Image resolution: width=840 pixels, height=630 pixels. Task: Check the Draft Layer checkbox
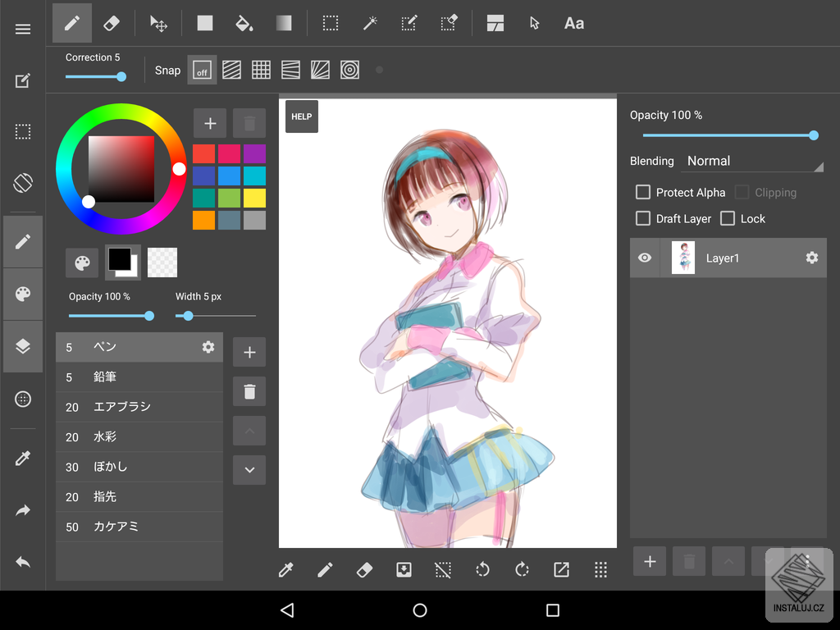point(643,218)
